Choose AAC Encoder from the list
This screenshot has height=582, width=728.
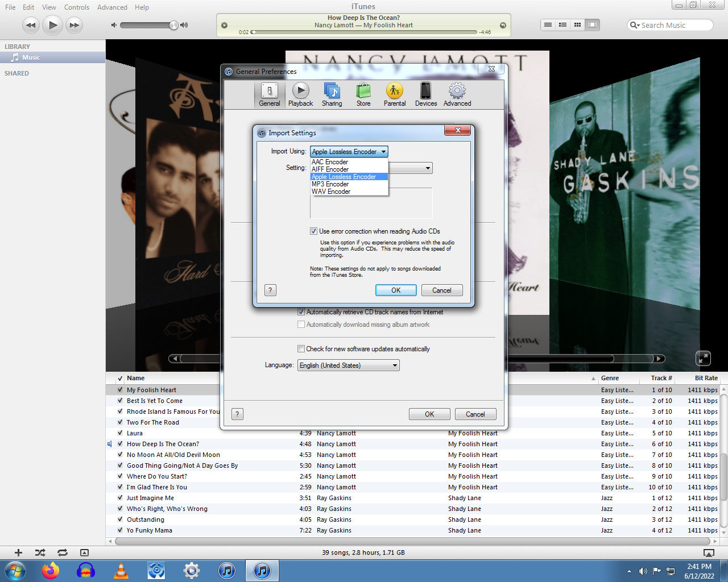click(349, 162)
